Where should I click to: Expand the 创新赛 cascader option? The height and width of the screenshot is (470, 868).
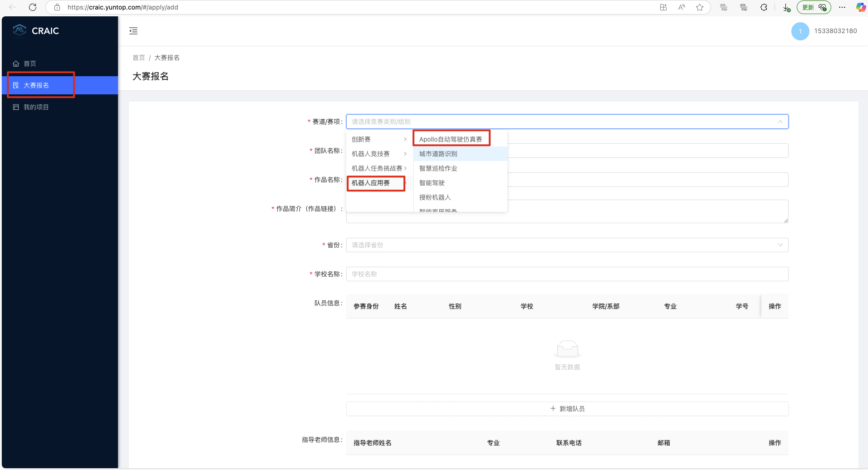coord(379,139)
